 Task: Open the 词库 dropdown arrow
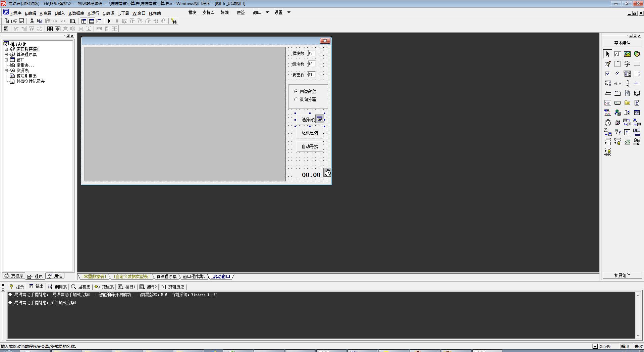[267, 12]
